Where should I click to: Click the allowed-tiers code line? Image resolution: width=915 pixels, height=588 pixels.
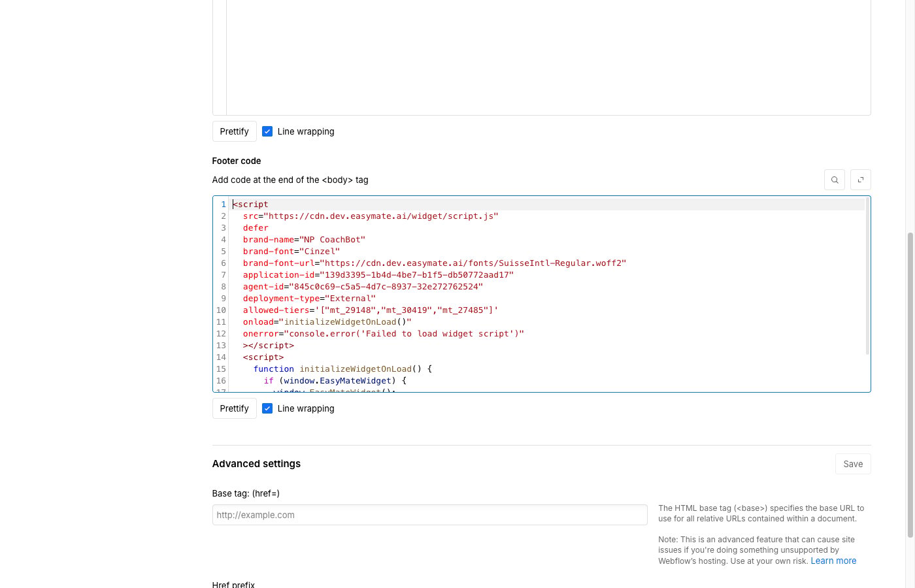point(371,310)
